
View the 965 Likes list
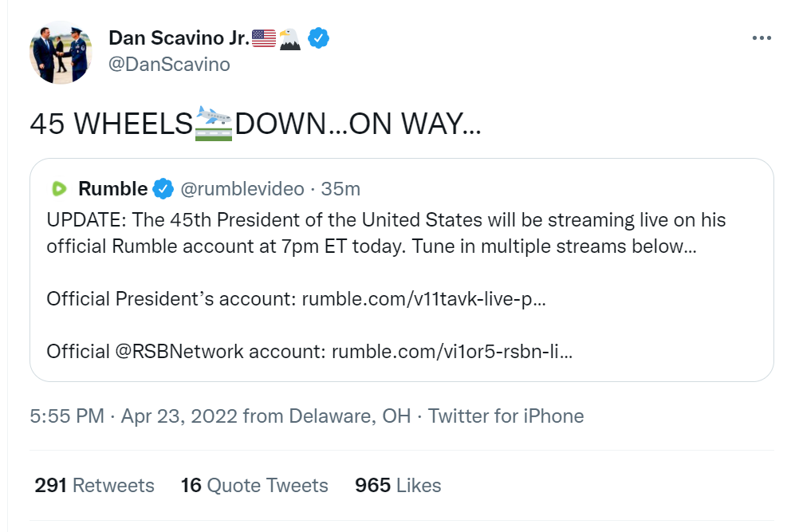pos(397,486)
